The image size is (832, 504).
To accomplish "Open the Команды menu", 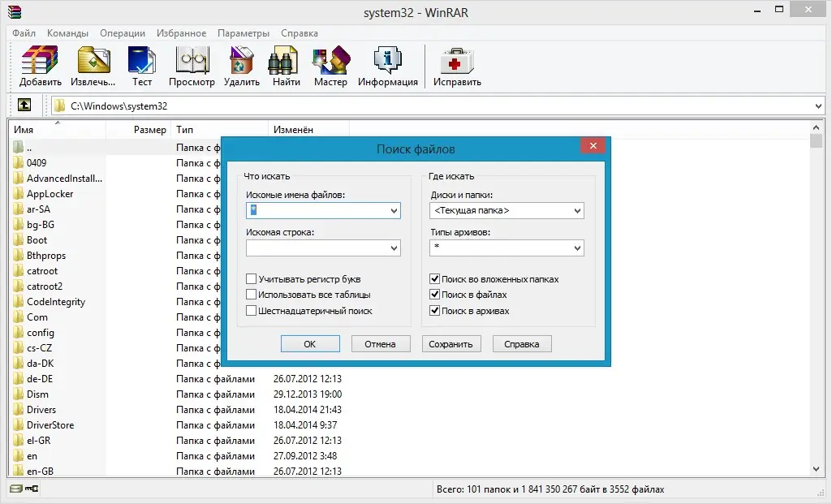I will pyautogui.click(x=67, y=33).
